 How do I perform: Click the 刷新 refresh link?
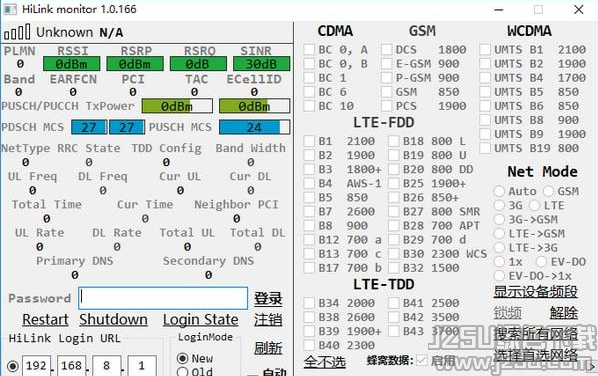coord(268,348)
